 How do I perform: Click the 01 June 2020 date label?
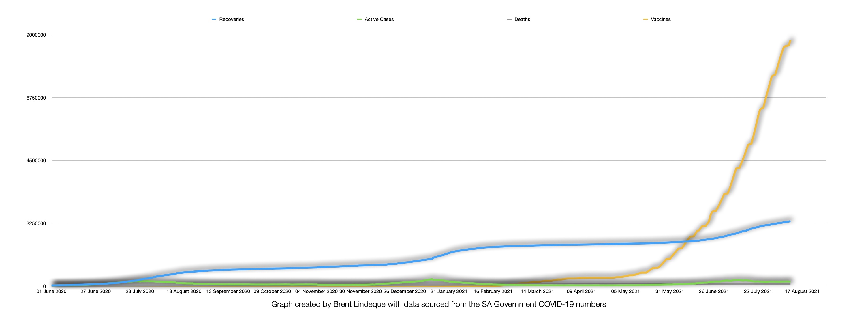click(x=52, y=291)
